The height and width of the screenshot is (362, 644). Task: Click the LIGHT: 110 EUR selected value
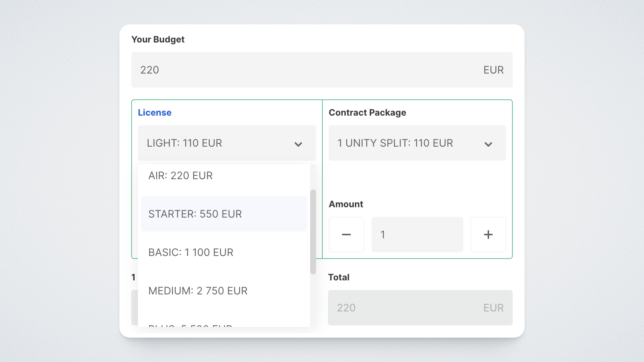(x=184, y=143)
